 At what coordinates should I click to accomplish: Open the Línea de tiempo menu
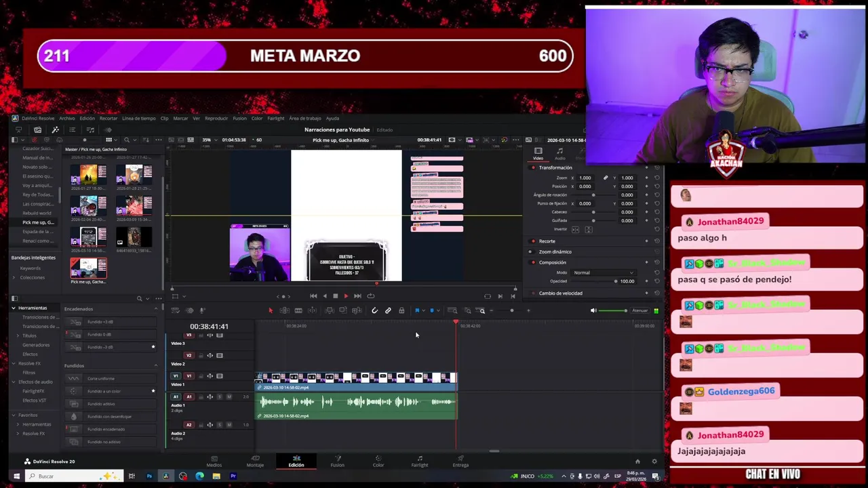(x=138, y=119)
